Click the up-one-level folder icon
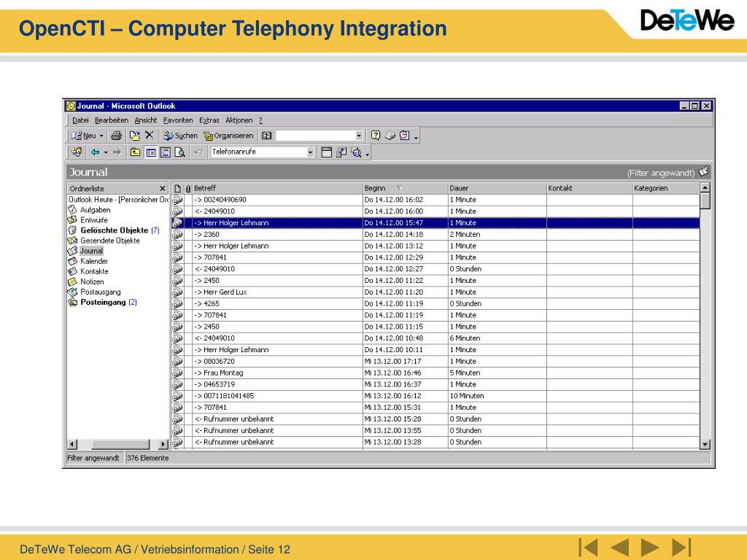The width and height of the screenshot is (747, 560). (x=136, y=152)
